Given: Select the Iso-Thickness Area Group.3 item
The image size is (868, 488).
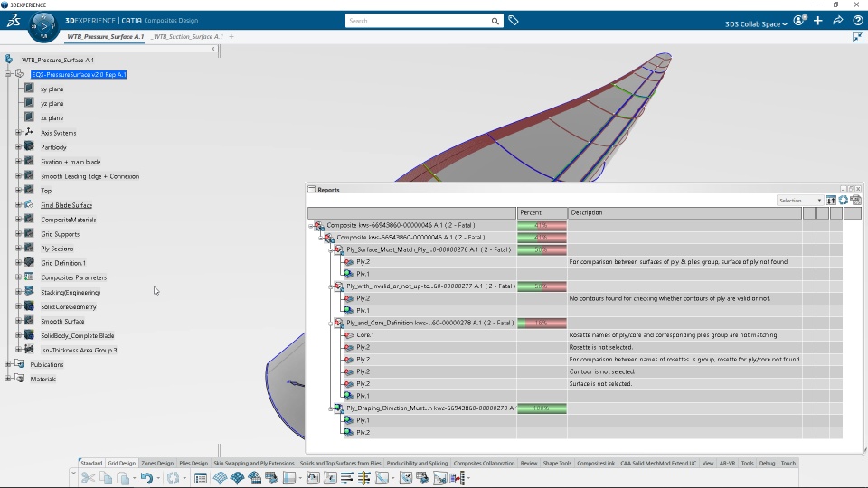Looking at the screenshot, I should 79,350.
